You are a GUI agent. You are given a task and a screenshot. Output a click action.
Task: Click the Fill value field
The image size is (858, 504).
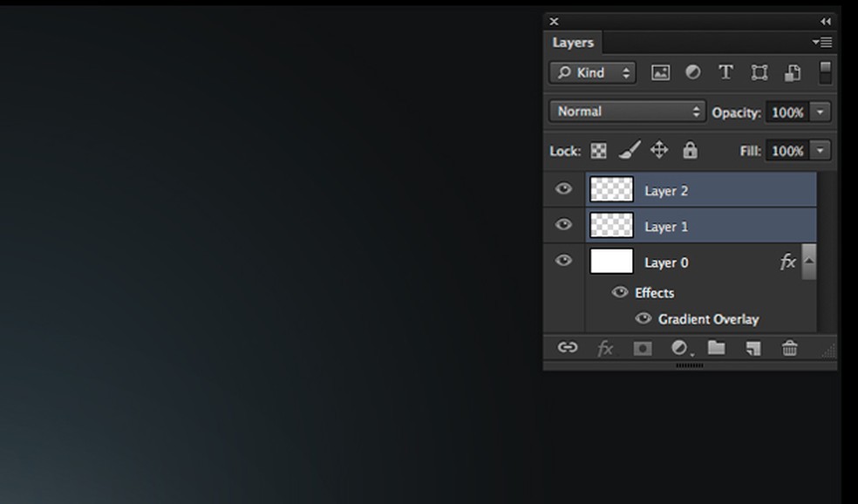(787, 151)
